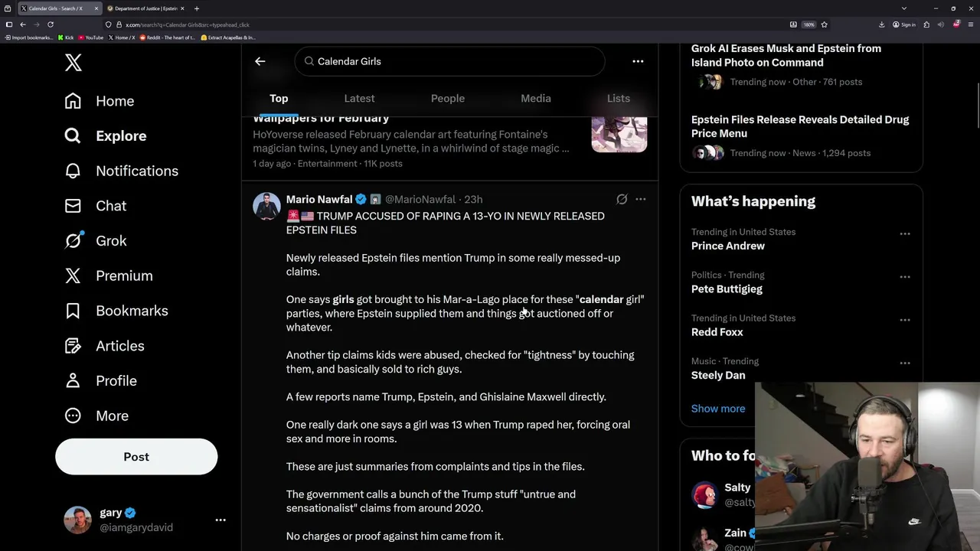Switch to Department of Justice browser tab
Screen dimensions: 980x551
pyautogui.click(x=145, y=8)
